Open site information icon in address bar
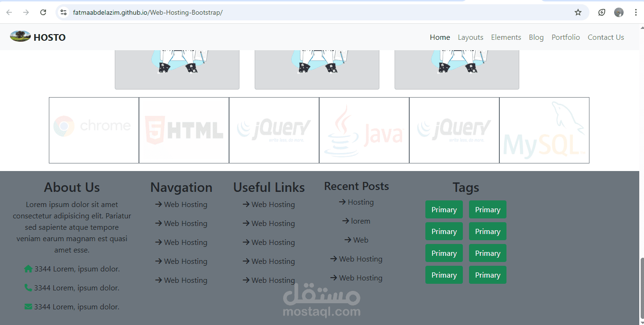The height and width of the screenshot is (325, 644). coord(64,12)
